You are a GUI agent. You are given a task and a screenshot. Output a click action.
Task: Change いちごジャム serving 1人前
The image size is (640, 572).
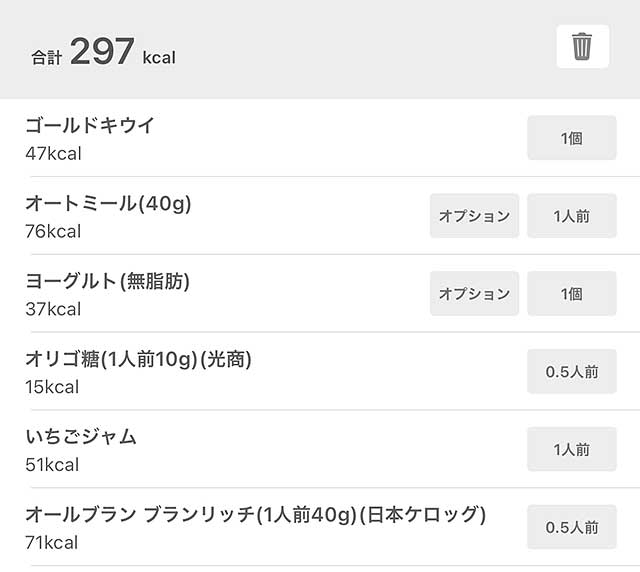point(571,449)
